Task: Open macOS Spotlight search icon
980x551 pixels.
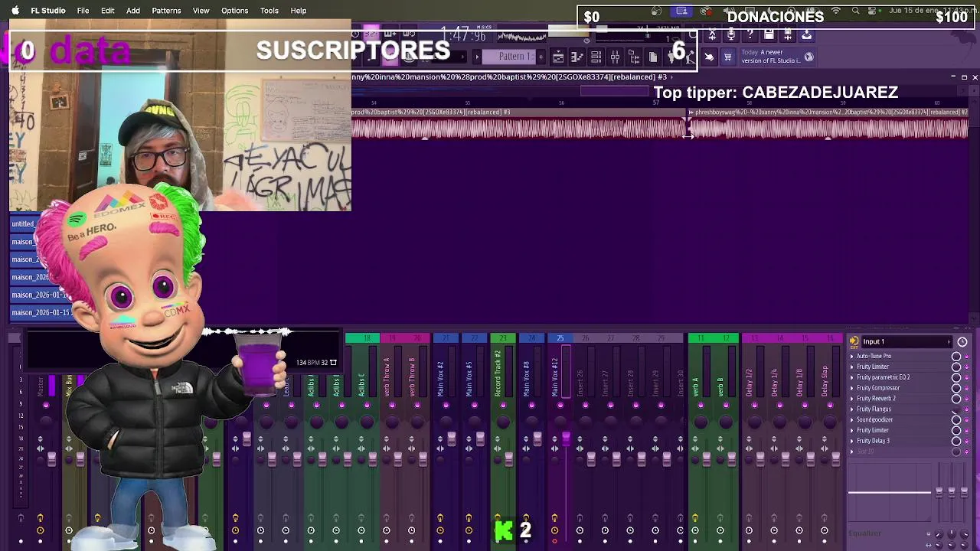Action: [x=855, y=11]
